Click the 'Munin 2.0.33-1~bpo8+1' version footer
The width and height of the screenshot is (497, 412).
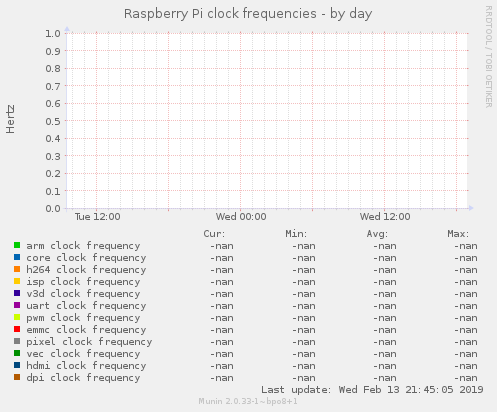click(x=248, y=401)
